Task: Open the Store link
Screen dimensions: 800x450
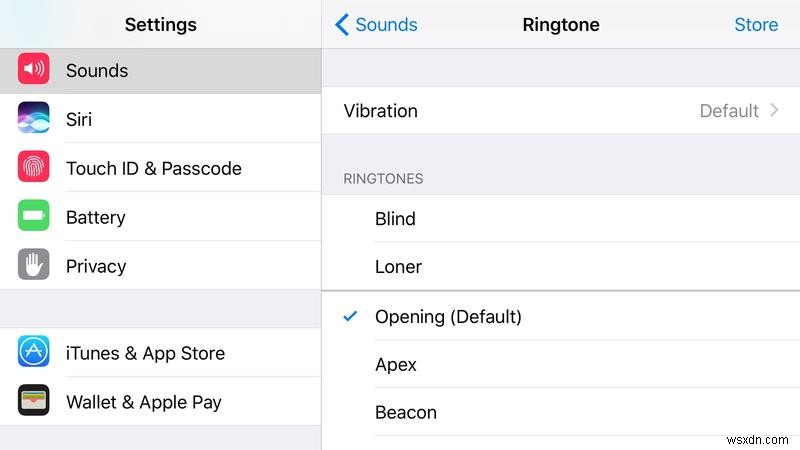Action: pos(756,25)
